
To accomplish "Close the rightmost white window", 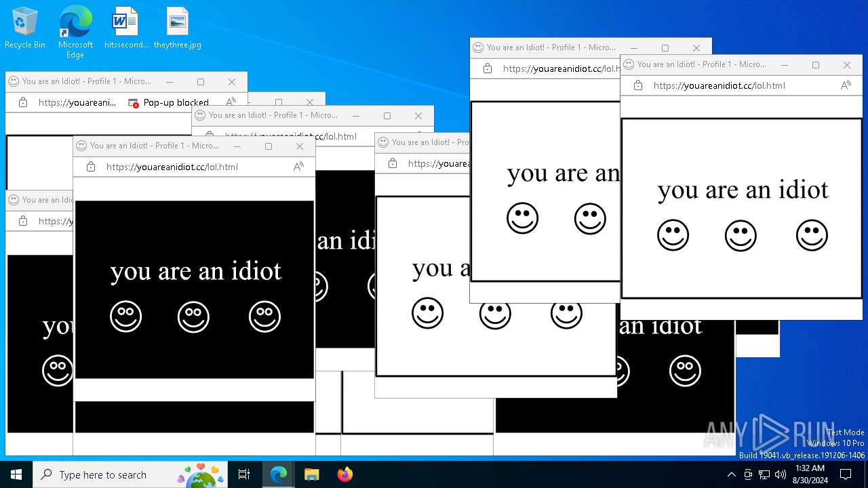I will coord(847,65).
